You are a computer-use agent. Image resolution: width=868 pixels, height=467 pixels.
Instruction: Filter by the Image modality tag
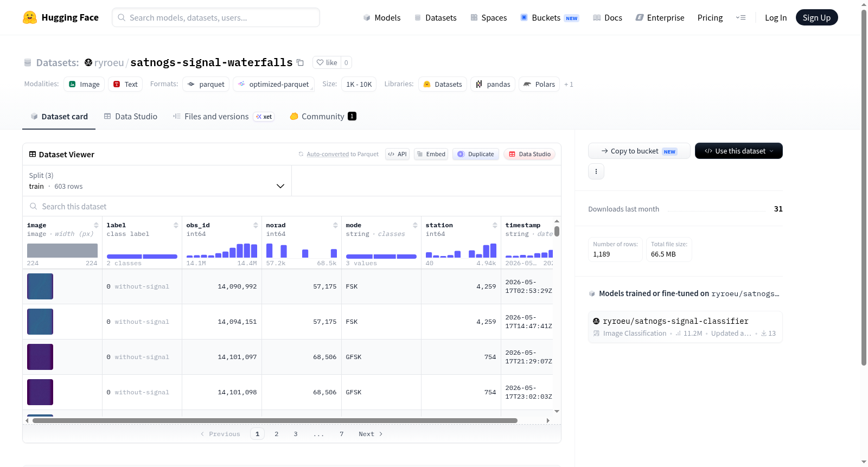click(84, 84)
